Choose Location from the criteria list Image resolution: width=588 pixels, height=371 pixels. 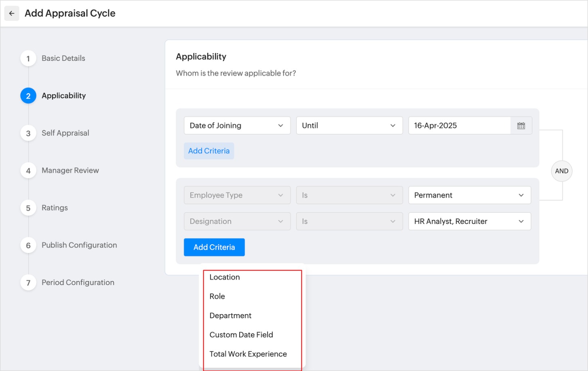click(225, 277)
